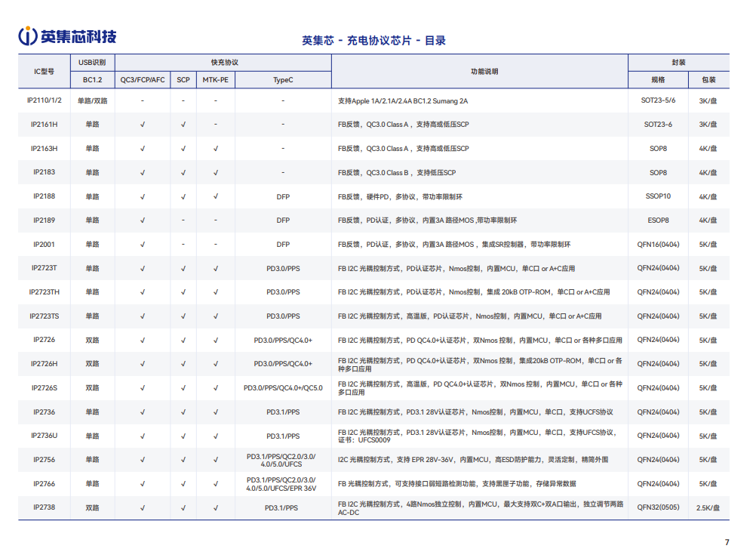Click the QC3/FCP/AFC sub-header

coord(143,79)
